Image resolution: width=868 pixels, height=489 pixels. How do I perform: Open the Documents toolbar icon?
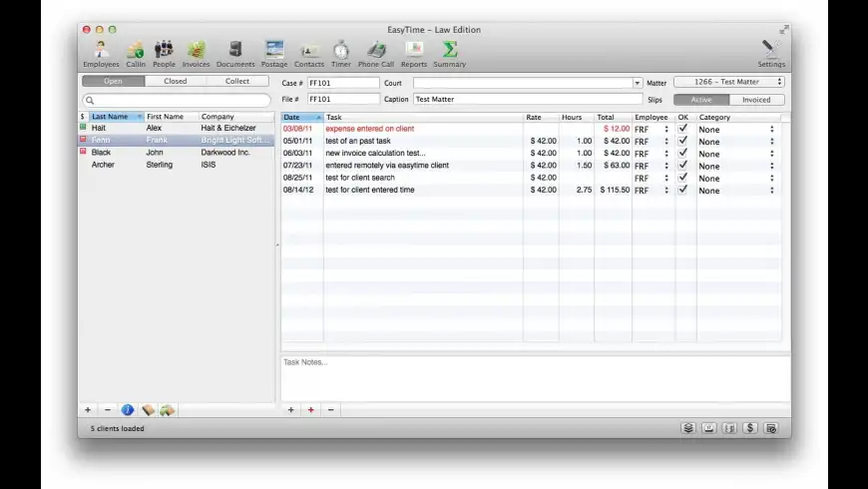235,53
